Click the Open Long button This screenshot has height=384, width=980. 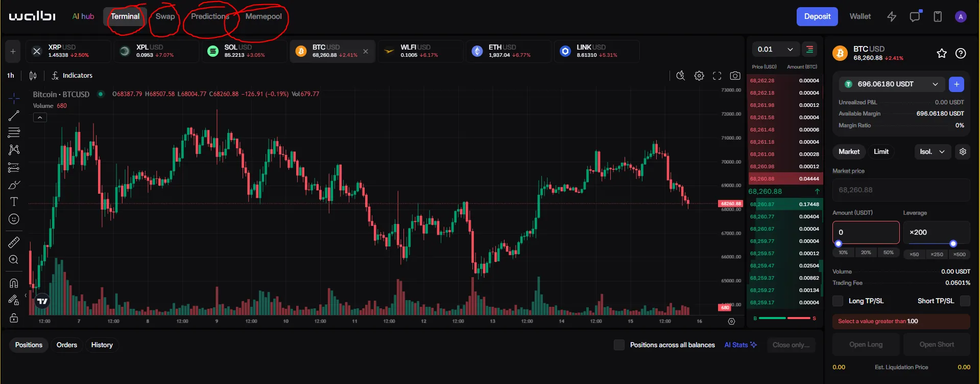tap(866, 344)
